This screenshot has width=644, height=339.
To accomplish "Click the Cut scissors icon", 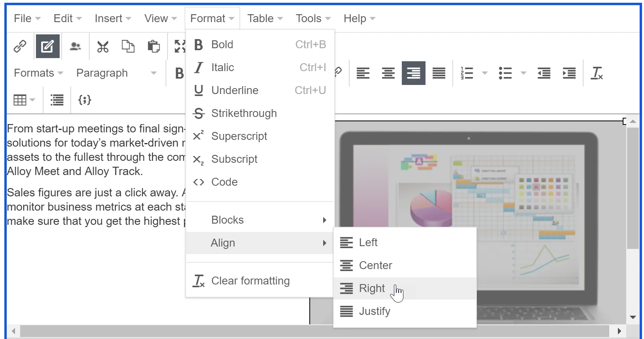I will pos(103,46).
